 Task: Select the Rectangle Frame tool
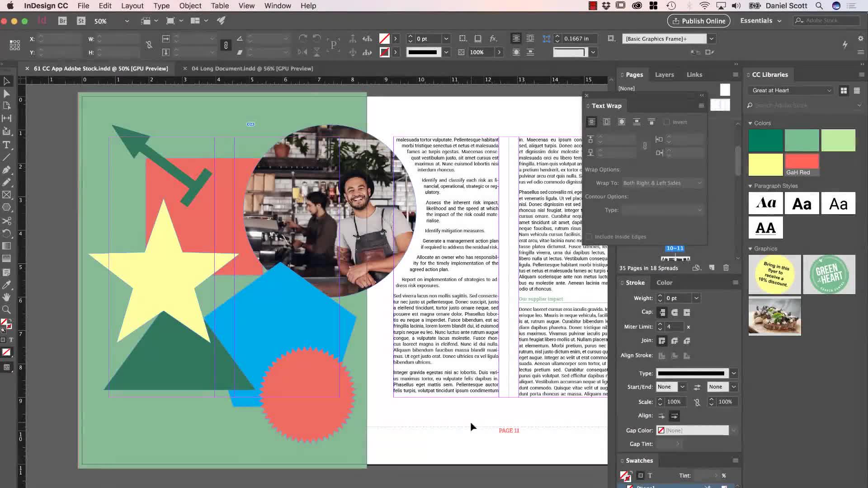click(7, 195)
